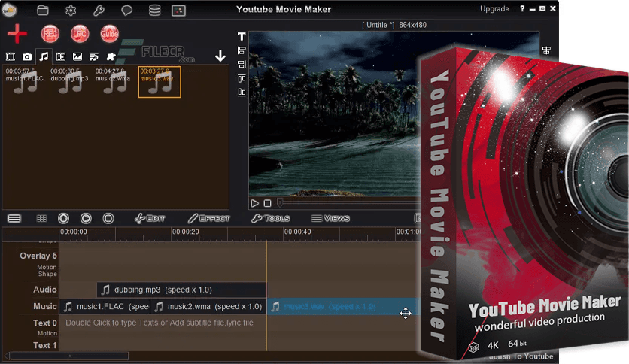Image resolution: width=629 pixels, height=364 pixels.
Task: Click the wrench tools icon in top bar
Action: tap(99, 10)
